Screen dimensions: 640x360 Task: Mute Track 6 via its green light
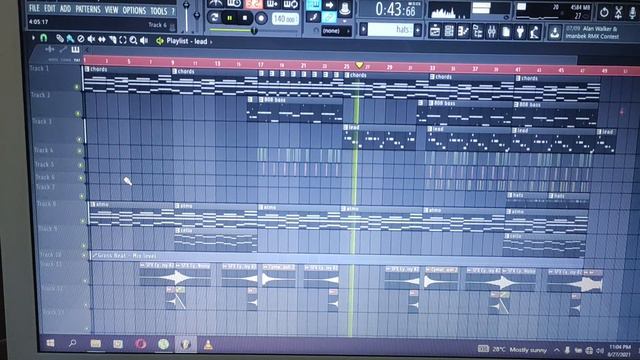pos(81,178)
